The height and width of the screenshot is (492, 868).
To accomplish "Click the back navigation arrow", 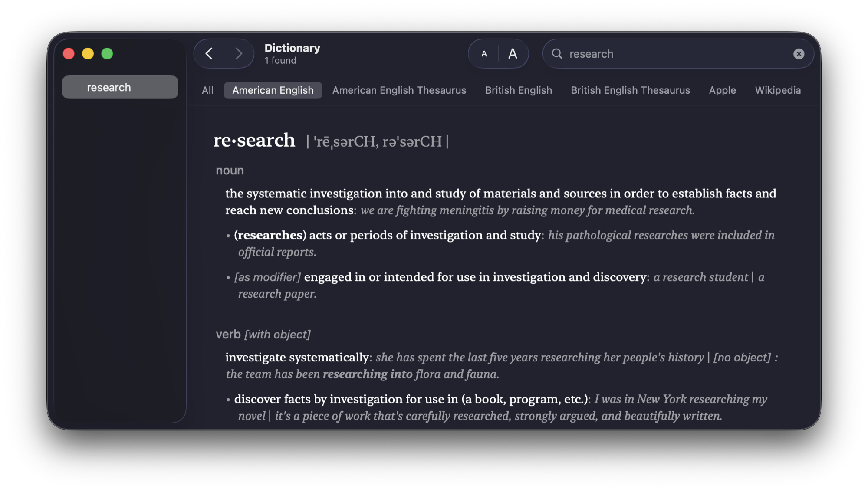I will tap(209, 53).
